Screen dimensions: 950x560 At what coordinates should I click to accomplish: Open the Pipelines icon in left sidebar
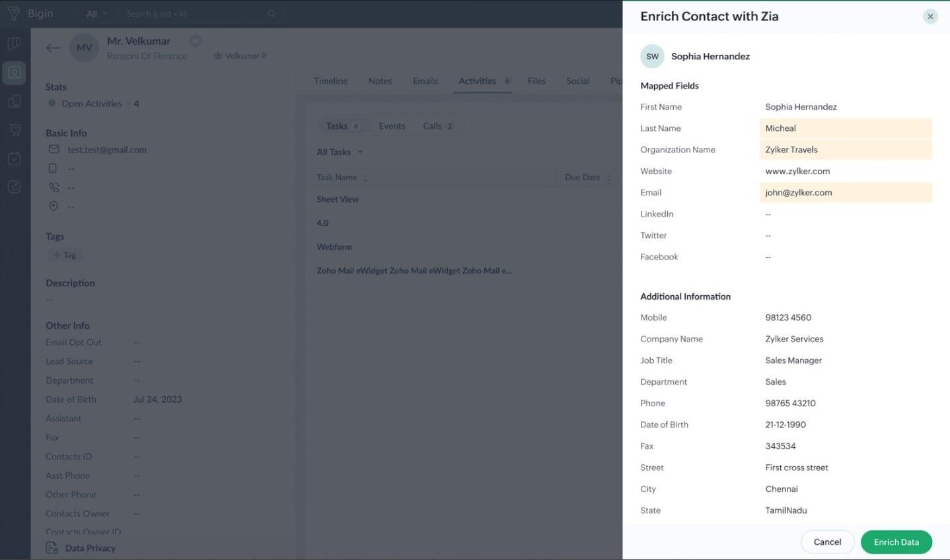click(14, 44)
